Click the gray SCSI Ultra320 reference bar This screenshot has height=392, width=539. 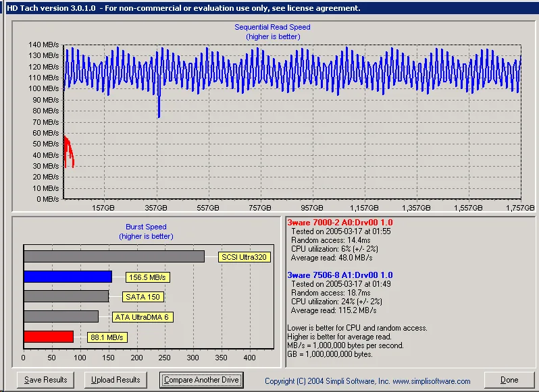[113, 256]
